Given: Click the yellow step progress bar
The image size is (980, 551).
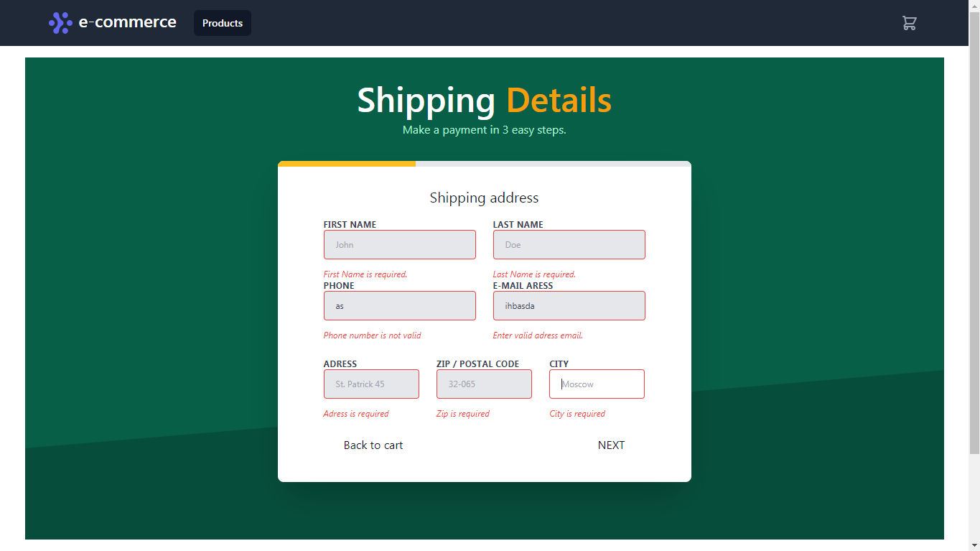Looking at the screenshot, I should (x=347, y=163).
